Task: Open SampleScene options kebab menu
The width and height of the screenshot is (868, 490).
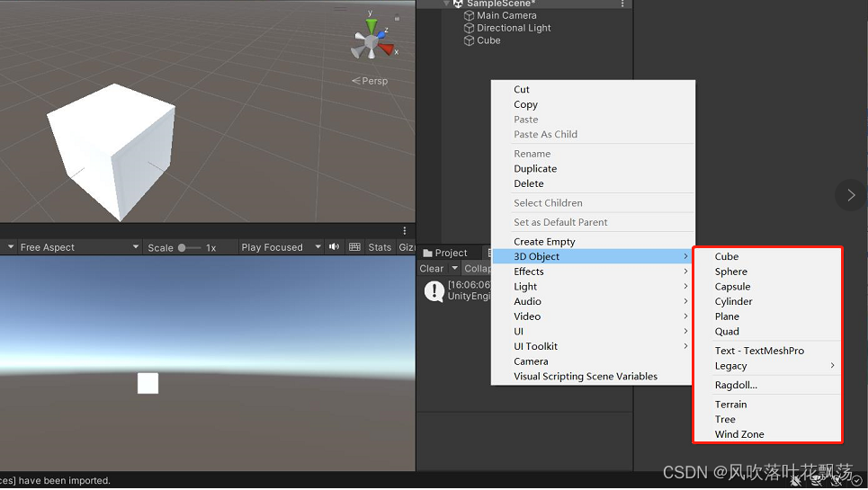Action: pyautogui.click(x=622, y=4)
